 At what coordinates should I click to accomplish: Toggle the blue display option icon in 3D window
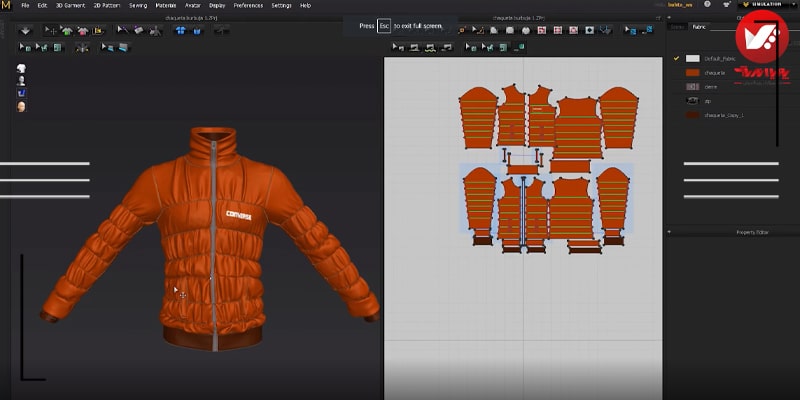21,93
